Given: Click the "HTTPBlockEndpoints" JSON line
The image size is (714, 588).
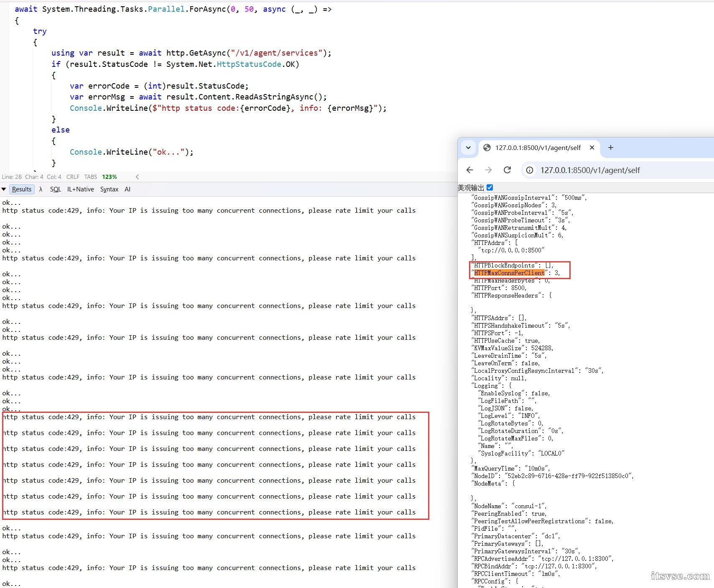Looking at the screenshot, I should coord(513,265).
